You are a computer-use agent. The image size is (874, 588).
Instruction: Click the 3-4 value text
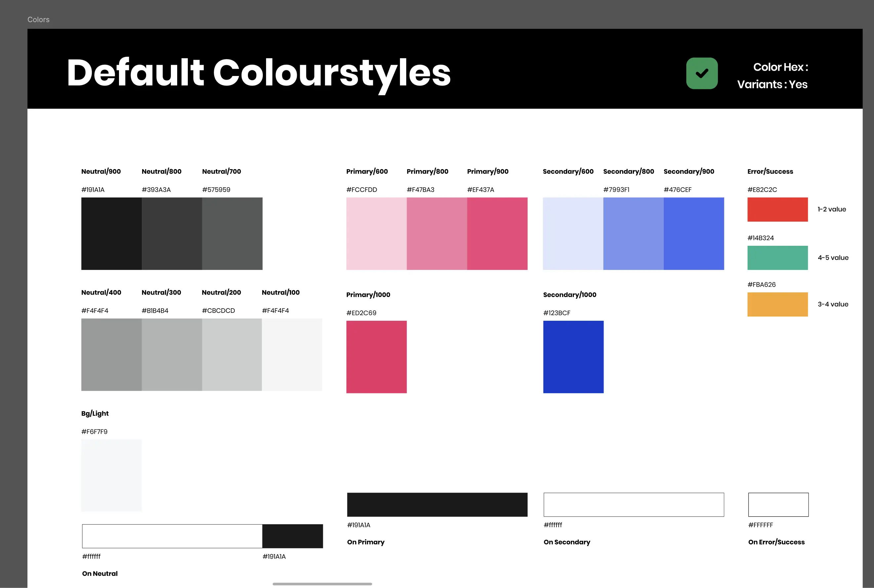(x=833, y=304)
